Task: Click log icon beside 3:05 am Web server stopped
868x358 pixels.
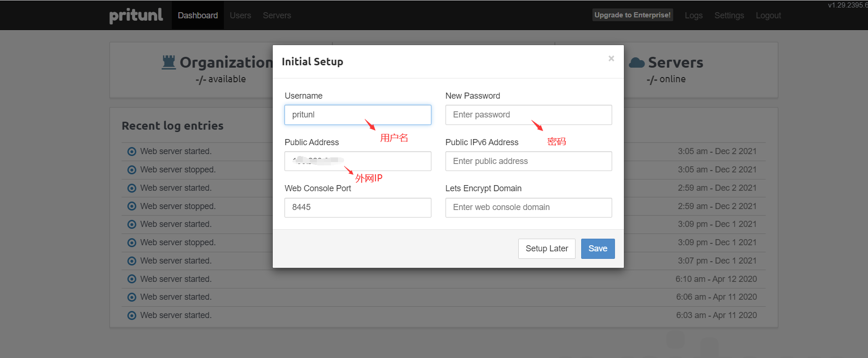Action: pyautogui.click(x=132, y=170)
